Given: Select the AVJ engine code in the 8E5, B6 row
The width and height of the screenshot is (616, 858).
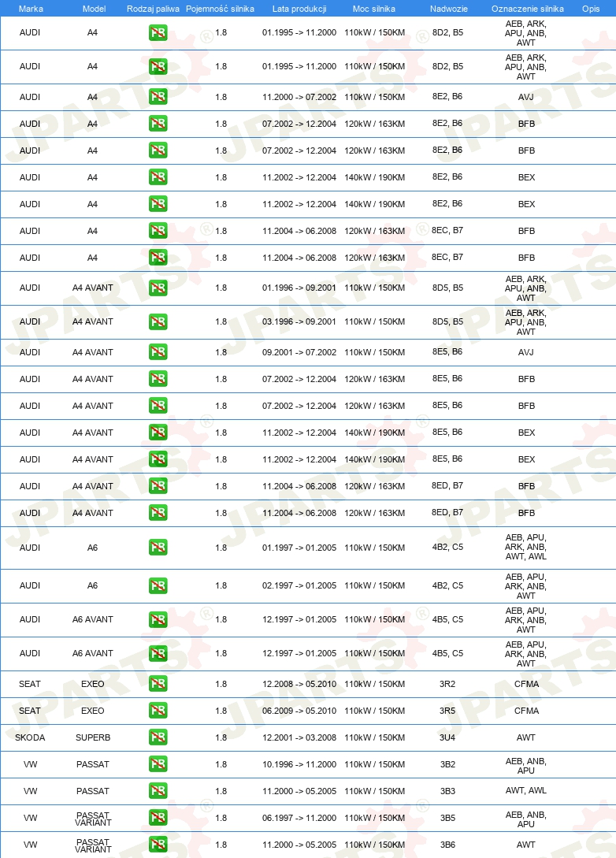Looking at the screenshot, I should pyautogui.click(x=525, y=352).
